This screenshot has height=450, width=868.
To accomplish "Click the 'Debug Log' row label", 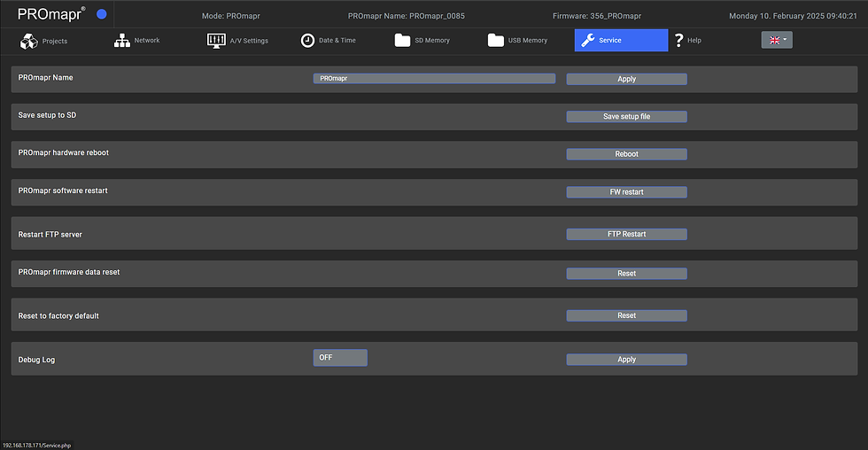I will click(36, 360).
